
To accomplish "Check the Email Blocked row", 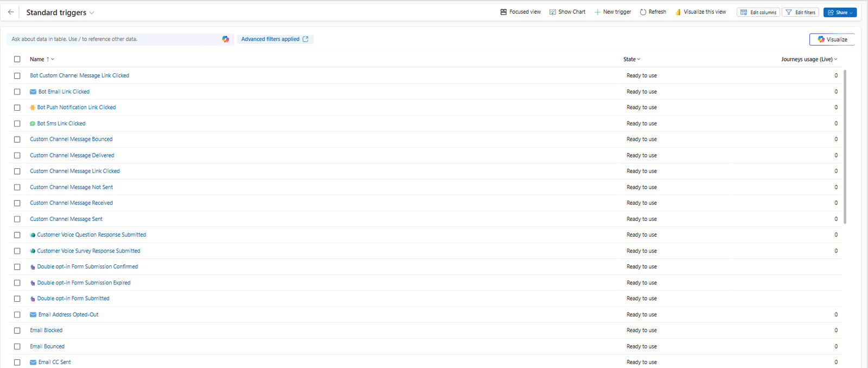I will tap(17, 331).
